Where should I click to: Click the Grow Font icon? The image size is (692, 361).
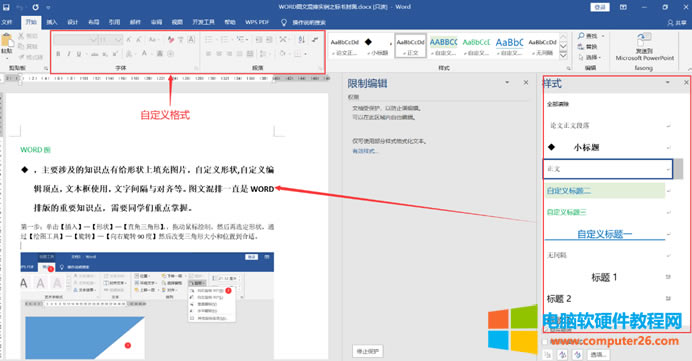pyautogui.click(x=129, y=40)
